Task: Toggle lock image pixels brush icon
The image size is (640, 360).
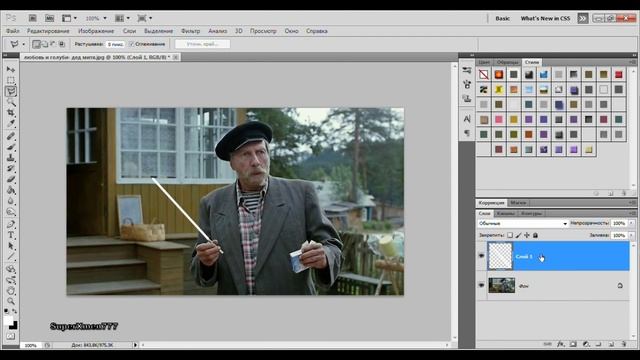Action: pyautogui.click(x=518, y=235)
